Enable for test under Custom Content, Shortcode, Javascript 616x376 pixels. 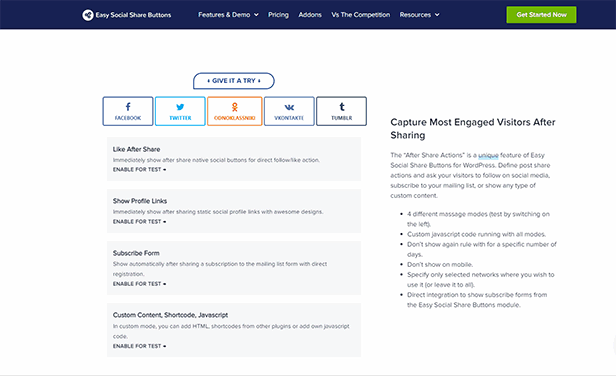(139, 346)
